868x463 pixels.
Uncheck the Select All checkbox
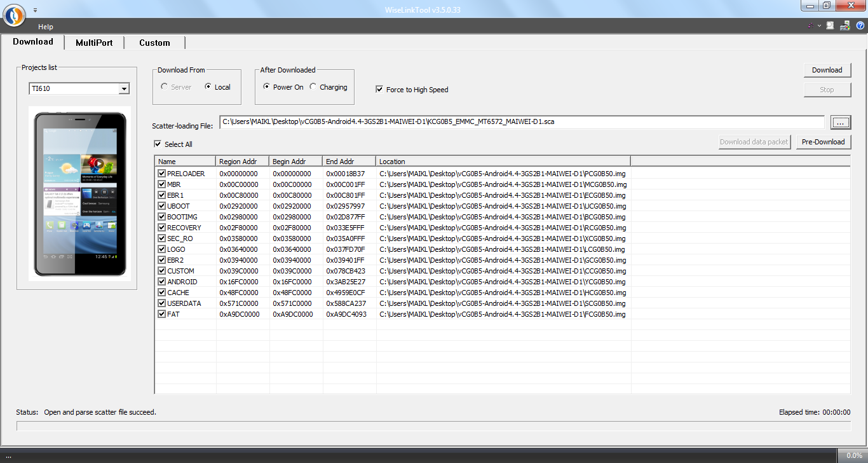tap(158, 144)
